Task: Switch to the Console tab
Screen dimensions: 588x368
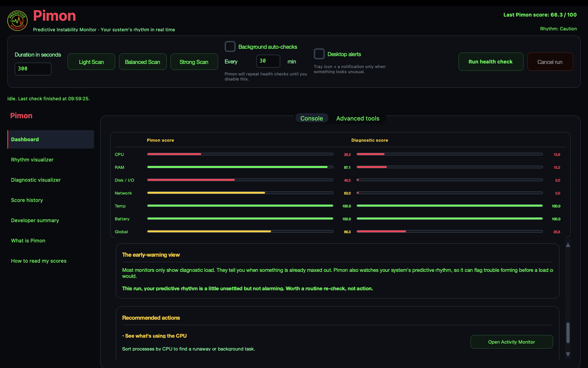Action: (x=311, y=118)
